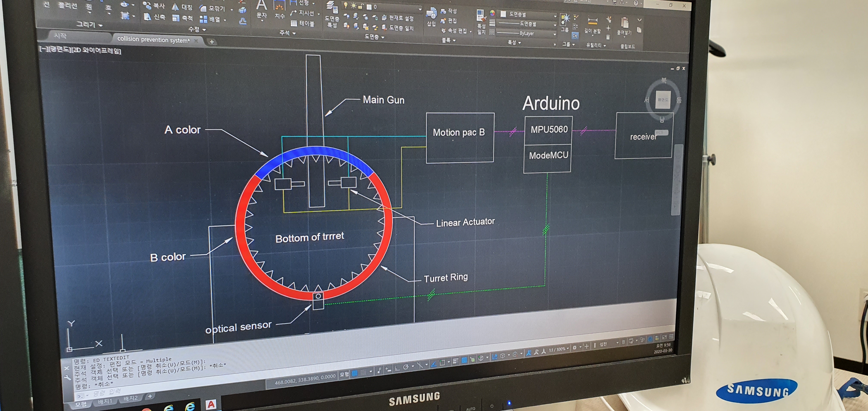This screenshot has height=411, width=868.
Task: Toggle snap mode in status bar
Action: (363, 373)
